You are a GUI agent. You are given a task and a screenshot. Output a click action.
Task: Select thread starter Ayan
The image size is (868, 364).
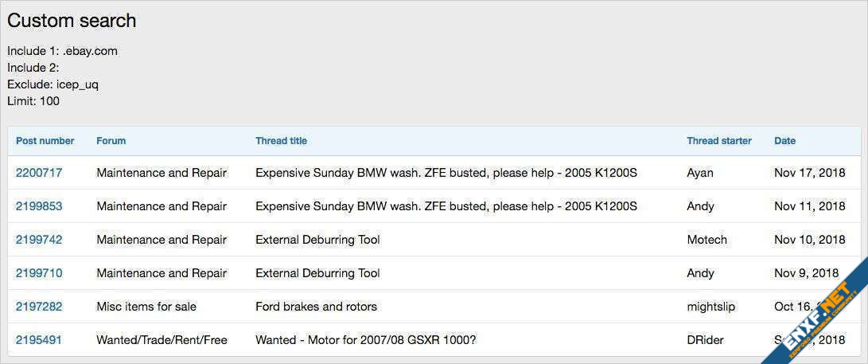point(700,173)
